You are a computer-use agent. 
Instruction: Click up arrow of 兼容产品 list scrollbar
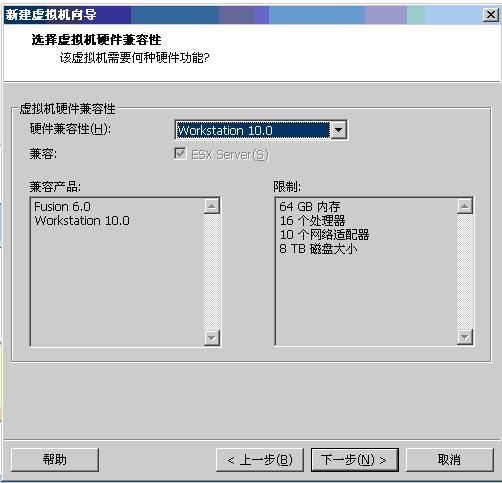pos(212,206)
